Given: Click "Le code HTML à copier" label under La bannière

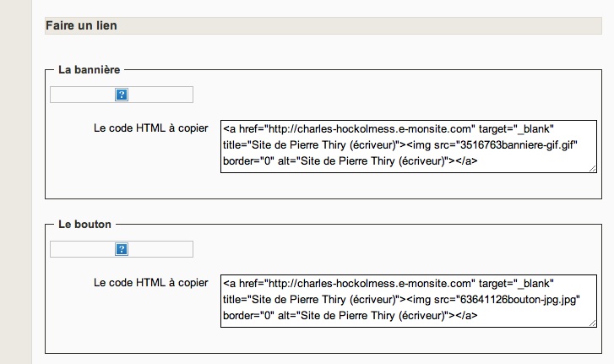Looking at the screenshot, I should pos(151,128).
